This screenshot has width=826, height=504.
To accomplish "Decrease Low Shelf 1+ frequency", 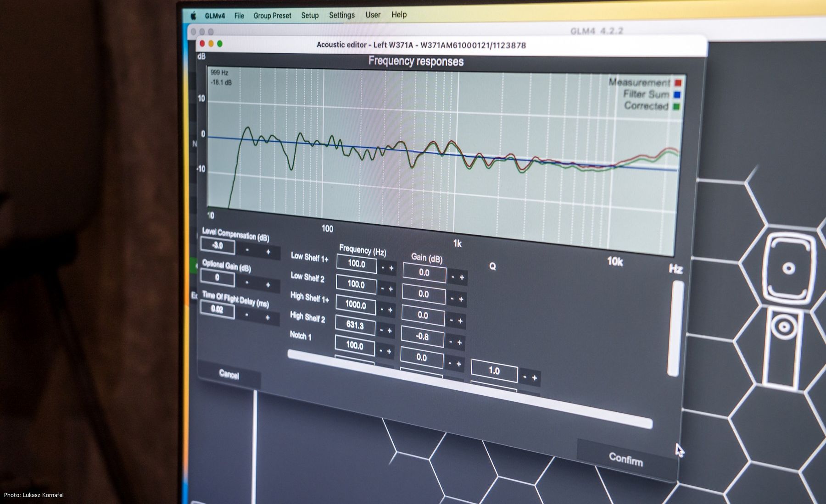I will point(383,268).
